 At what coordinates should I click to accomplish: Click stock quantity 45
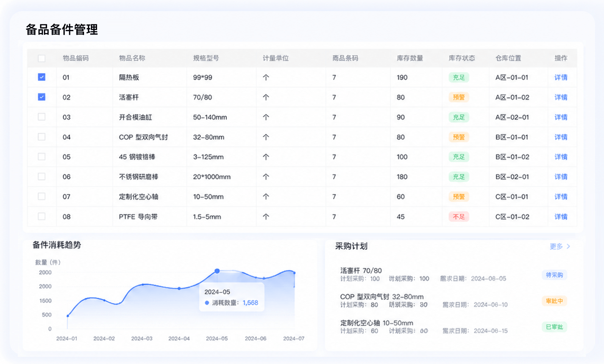[401, 217]
